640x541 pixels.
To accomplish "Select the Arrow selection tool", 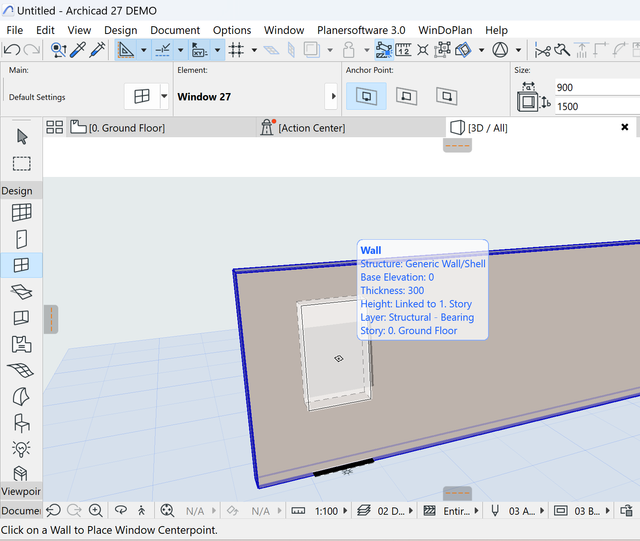I will tap(21, 137).
